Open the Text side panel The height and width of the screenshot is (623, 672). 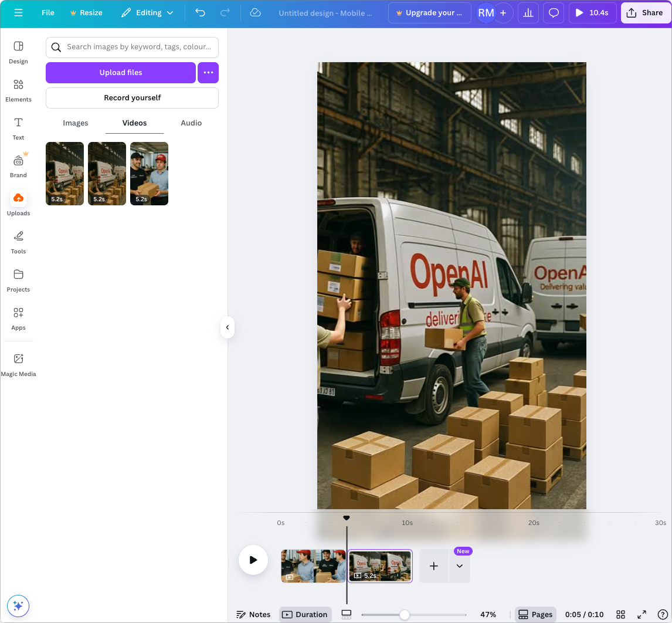point(18,128)
